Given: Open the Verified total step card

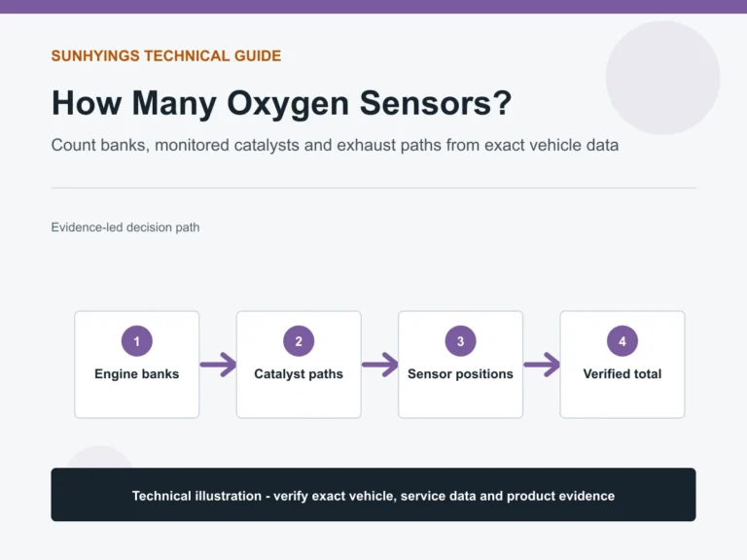Looking at the screenshot, I should click(x=622, y=365).
